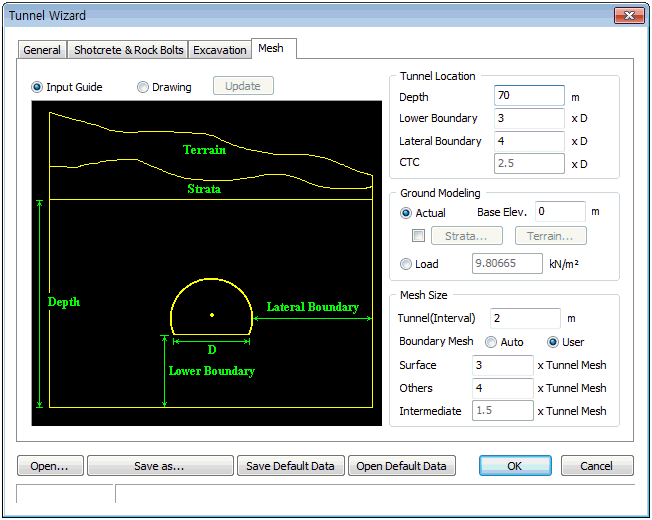
Task: Select the Load ground modeling option
Action: 406,264
